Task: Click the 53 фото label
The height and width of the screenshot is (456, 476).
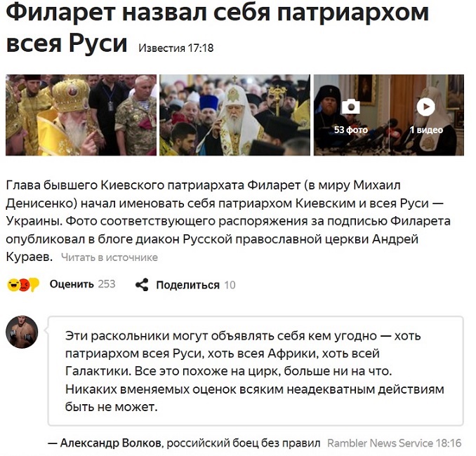Action: [x=351, y=130]
